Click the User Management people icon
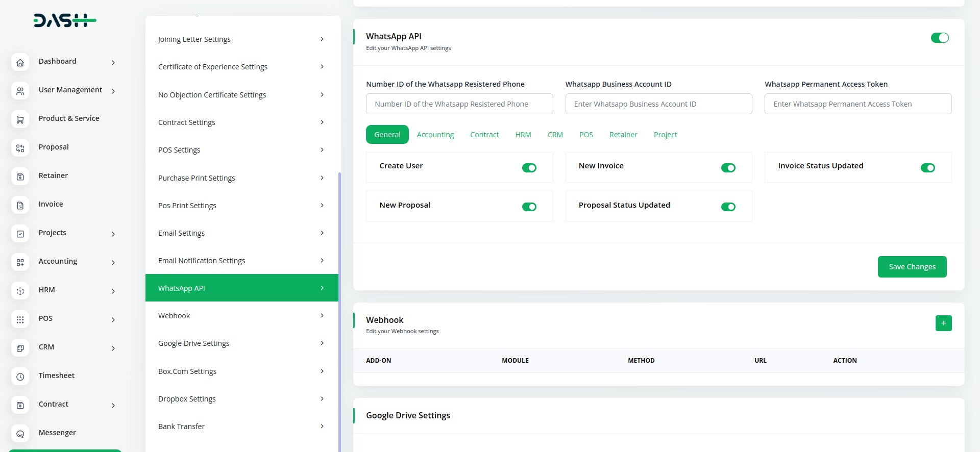The height and width of the screenshot is (452, 980). [x=20, y=91]
